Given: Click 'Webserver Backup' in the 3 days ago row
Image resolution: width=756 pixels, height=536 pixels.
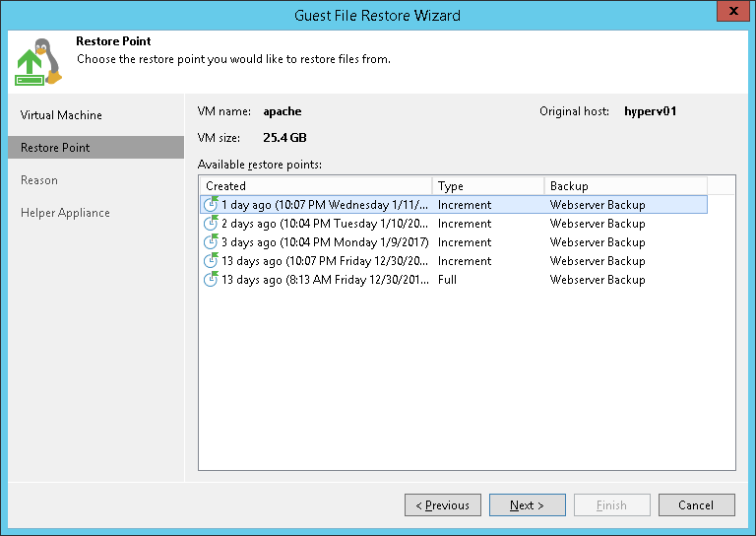Looking at the screenshot, I should (x=598, y=242).
